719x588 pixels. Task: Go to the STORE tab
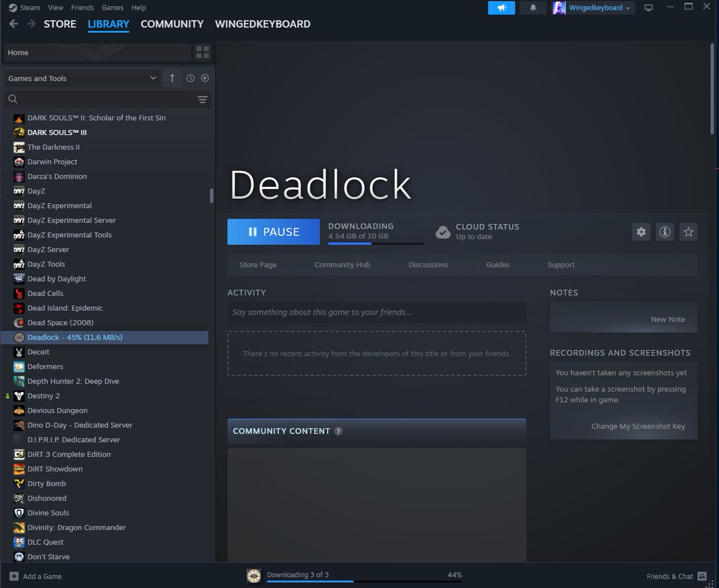(x=60, y=24)
